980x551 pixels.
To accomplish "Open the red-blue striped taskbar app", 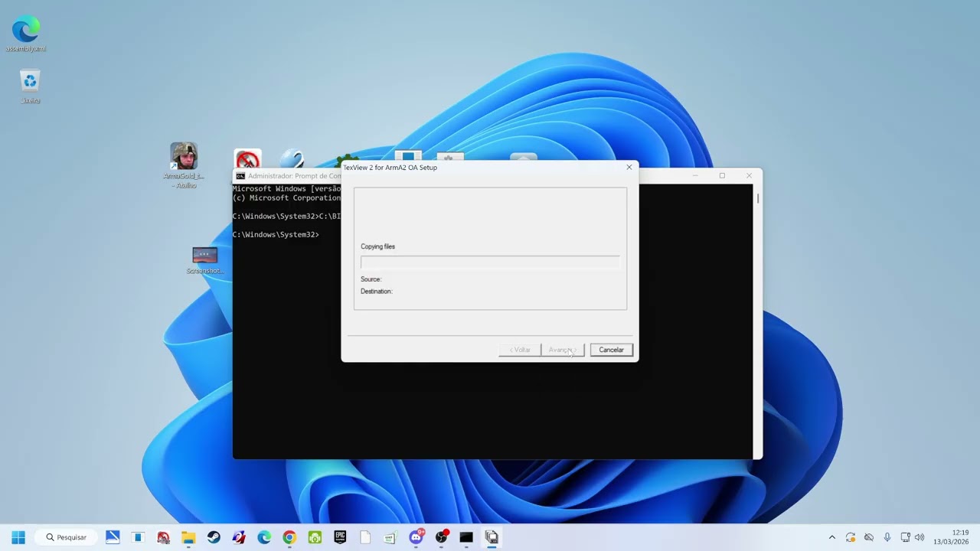I will pos(239,537).
